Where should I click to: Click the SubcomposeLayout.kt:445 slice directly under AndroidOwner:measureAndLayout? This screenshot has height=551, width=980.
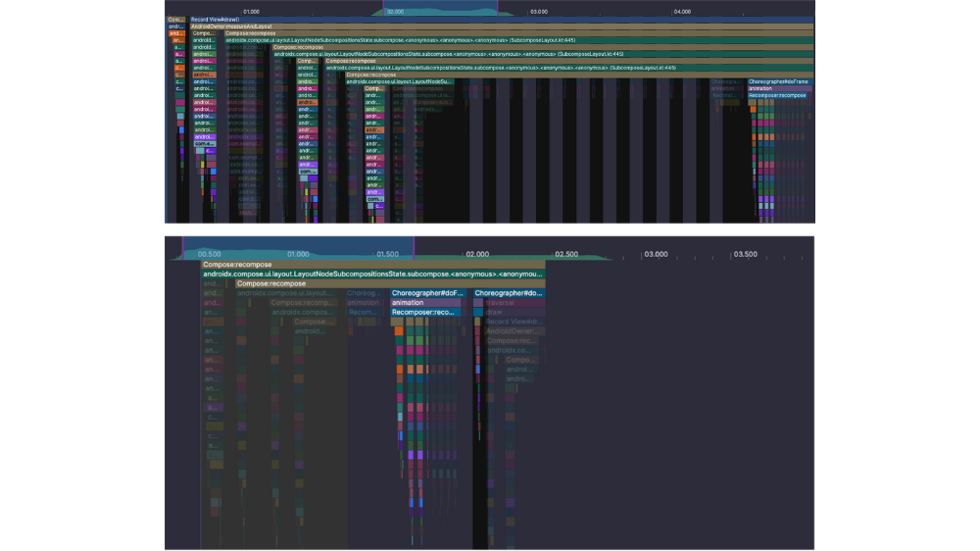pyautogui.click(x=518, y=40)
